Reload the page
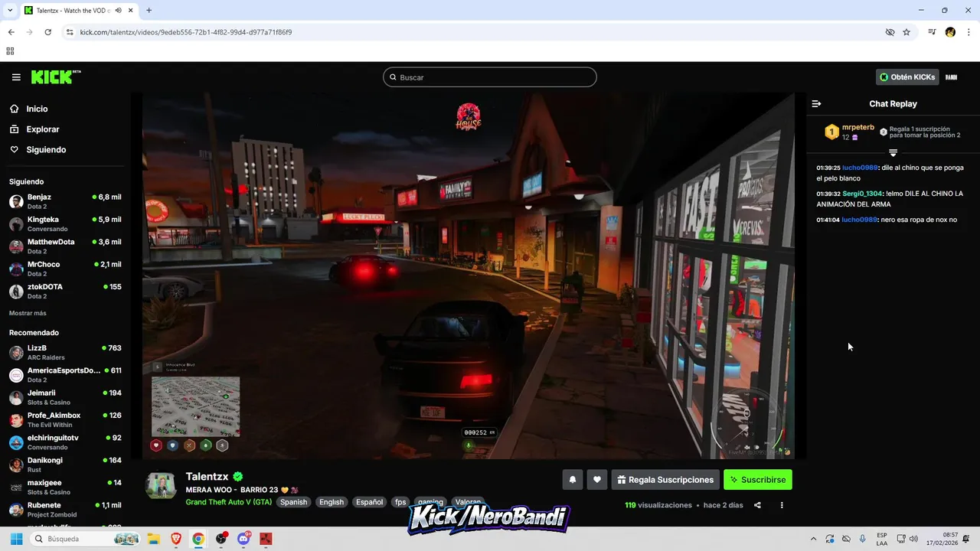This screenshot has width=980, height=551. coord(47,32)
